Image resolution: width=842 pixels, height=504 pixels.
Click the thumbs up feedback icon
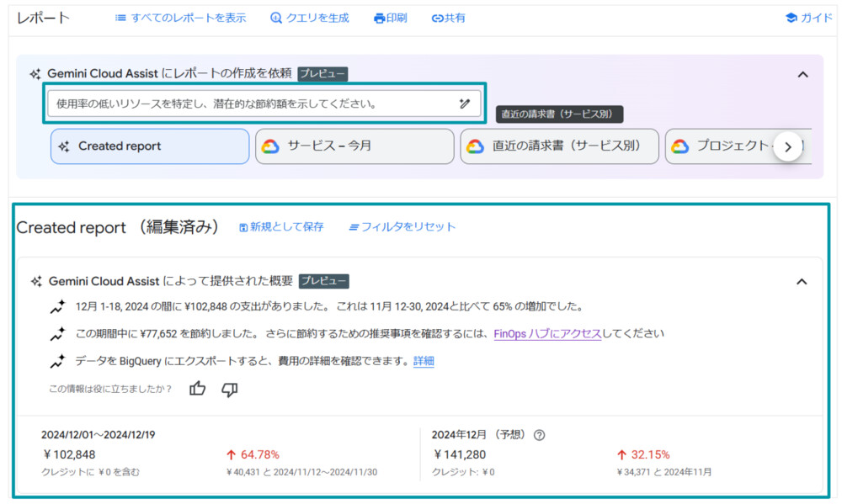click(x=197, y=389)
